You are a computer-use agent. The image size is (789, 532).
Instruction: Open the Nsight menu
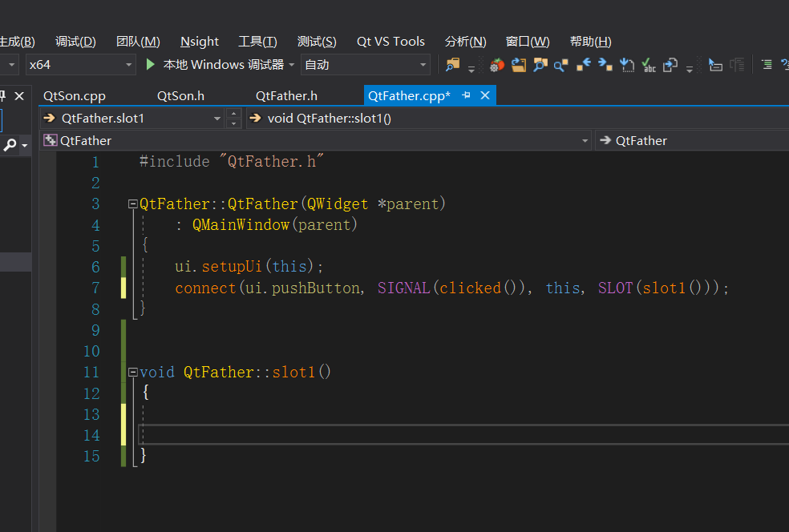point(200,41)
